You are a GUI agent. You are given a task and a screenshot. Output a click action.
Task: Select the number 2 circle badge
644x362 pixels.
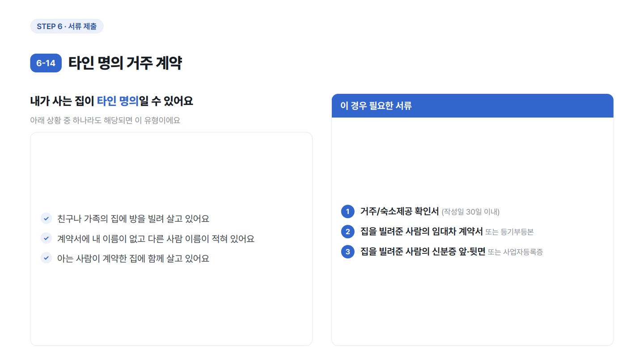(347, 232)
